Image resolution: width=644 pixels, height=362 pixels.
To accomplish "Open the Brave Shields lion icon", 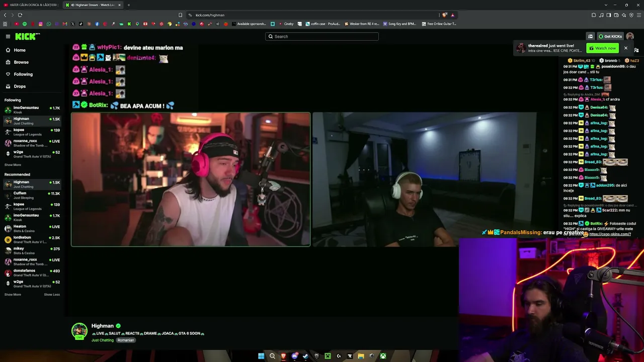I will [445, 15].
